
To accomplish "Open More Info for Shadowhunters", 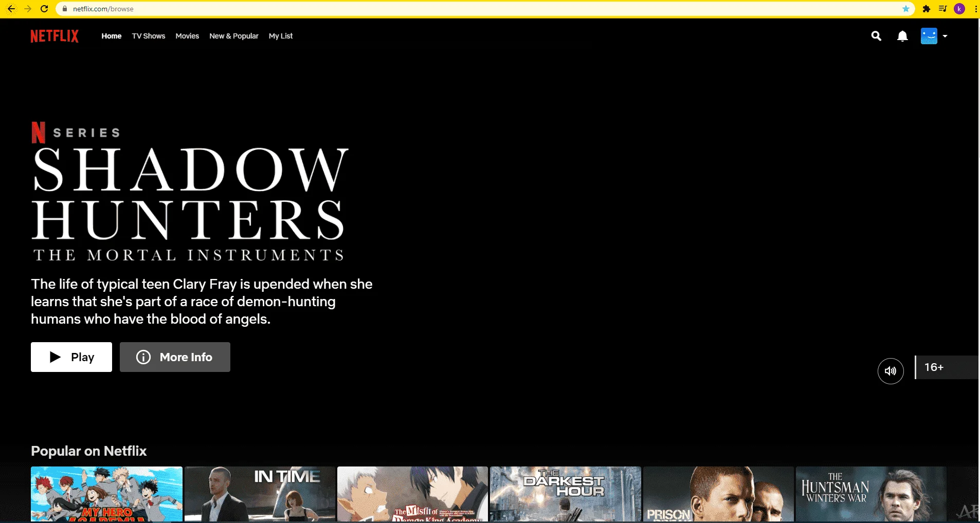I will click(175, 357).
